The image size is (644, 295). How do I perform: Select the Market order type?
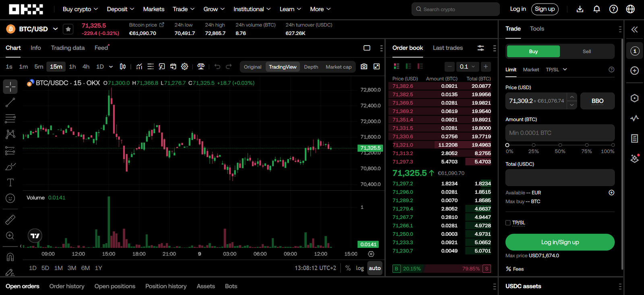531,70
